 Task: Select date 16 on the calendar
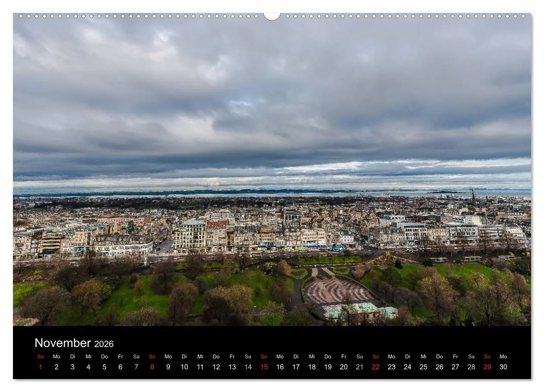280,367
